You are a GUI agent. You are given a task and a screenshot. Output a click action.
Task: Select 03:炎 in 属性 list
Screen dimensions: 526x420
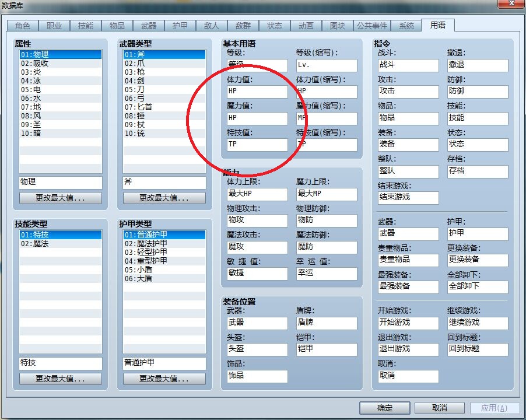click(x=61, y=72)
